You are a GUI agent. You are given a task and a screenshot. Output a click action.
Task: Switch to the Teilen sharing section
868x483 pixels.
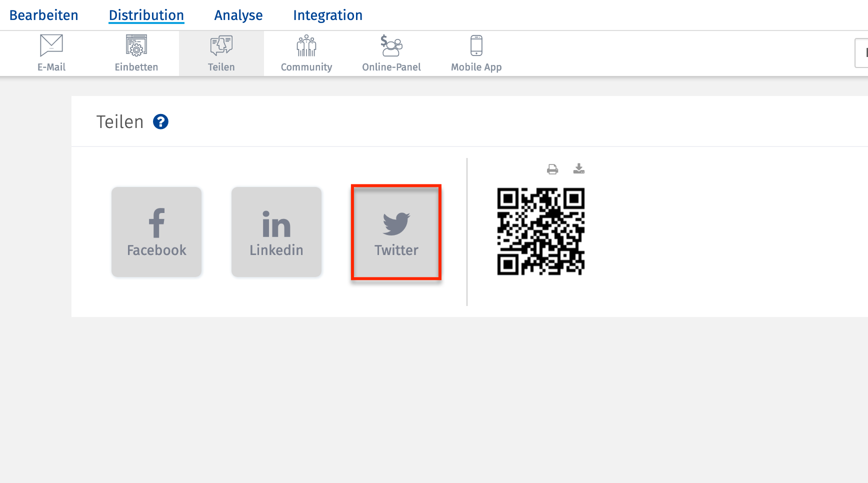[221, 52]
